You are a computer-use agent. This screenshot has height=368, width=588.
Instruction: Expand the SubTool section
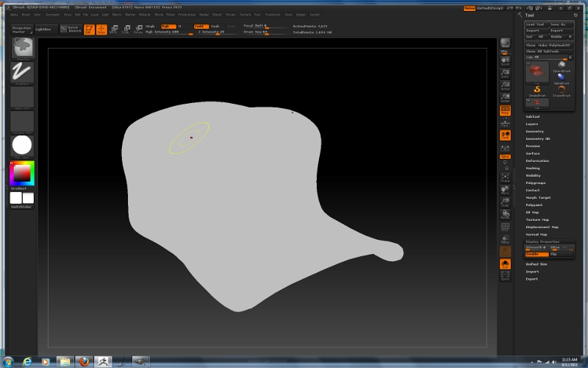pyautogui.click(x=533, y=117)
